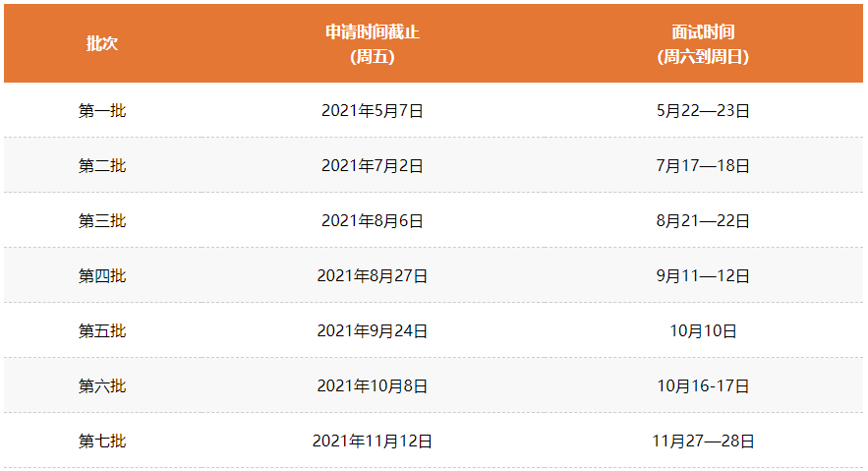The width and height of the screenshot is (868, 471).
Task: Click interview date 10月10日
Action: pyautogui.click(x=703, y=331)
